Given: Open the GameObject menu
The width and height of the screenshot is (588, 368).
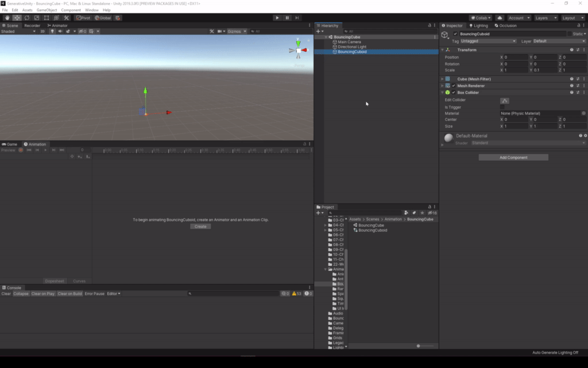Looking at the screenshot, I should [47, 10].
